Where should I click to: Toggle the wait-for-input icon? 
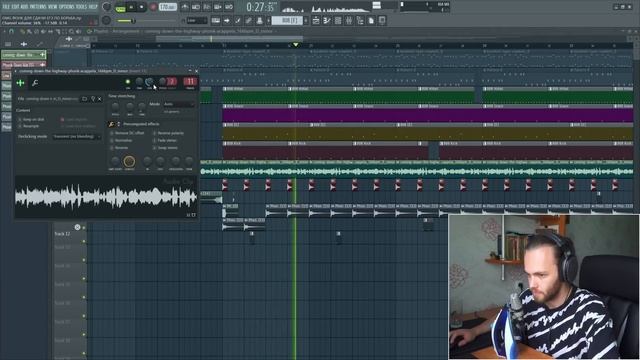(196, 7)
